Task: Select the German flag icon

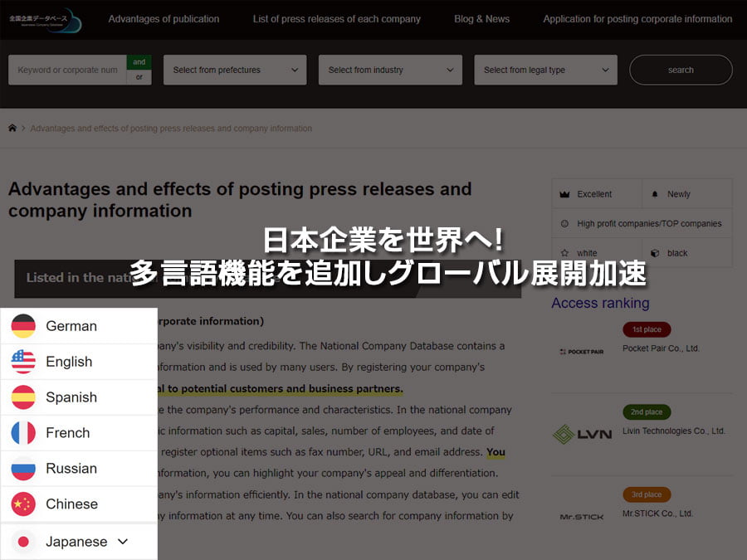Action: [x=22, y=325]
